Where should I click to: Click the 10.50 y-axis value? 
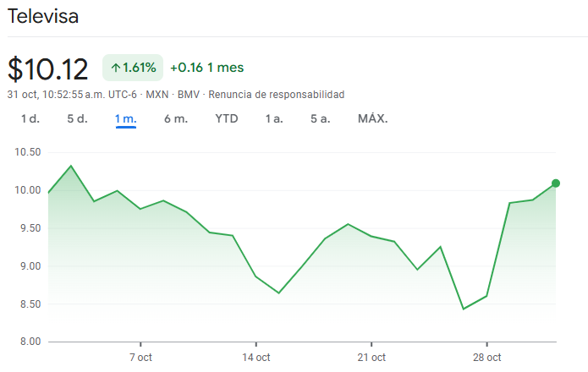(27, 152)
